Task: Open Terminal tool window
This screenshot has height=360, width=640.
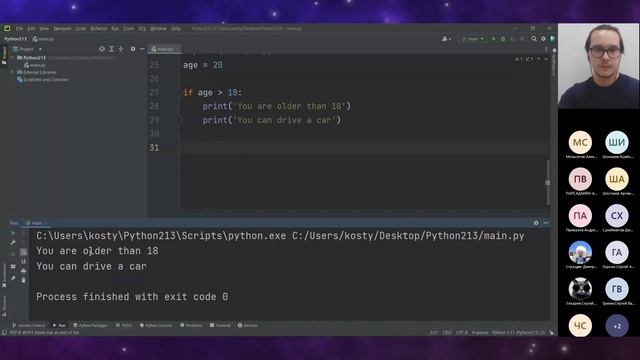Action: pos(220,325)
